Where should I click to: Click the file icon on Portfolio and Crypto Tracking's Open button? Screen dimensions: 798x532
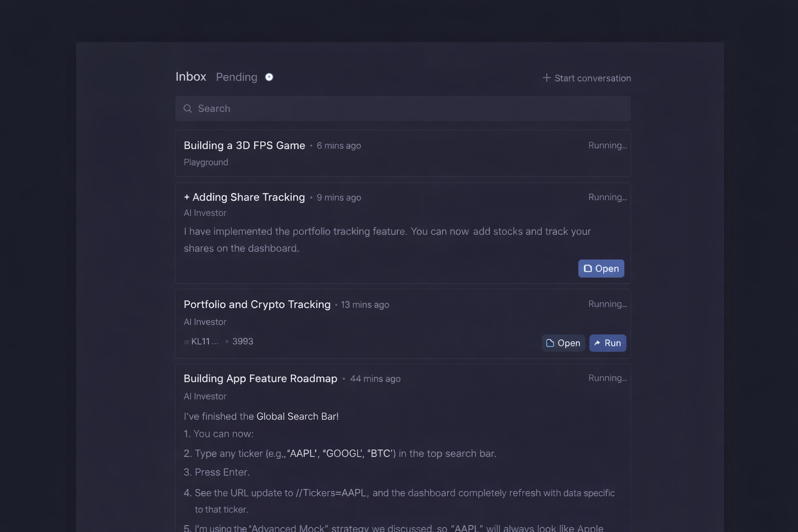point(550,343)
